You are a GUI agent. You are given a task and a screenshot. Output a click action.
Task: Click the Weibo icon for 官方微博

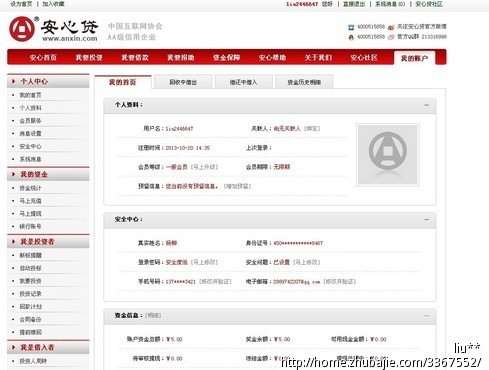(x=391, y=27)
